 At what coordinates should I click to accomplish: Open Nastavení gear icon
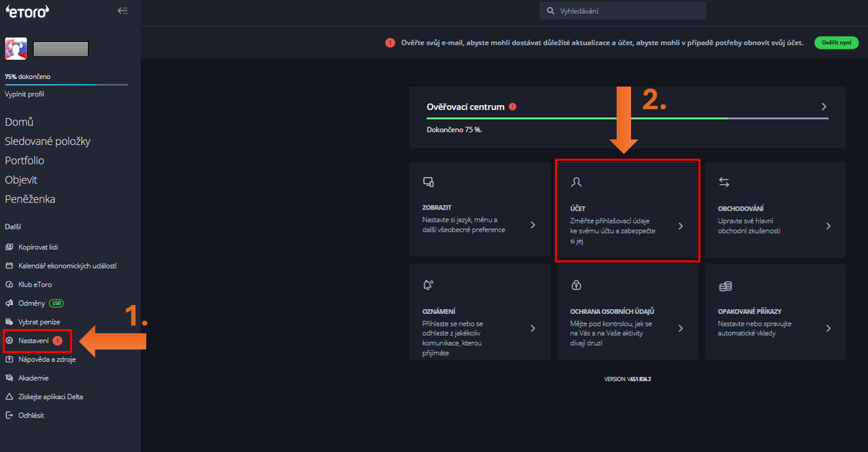click(x=9, y=341)
